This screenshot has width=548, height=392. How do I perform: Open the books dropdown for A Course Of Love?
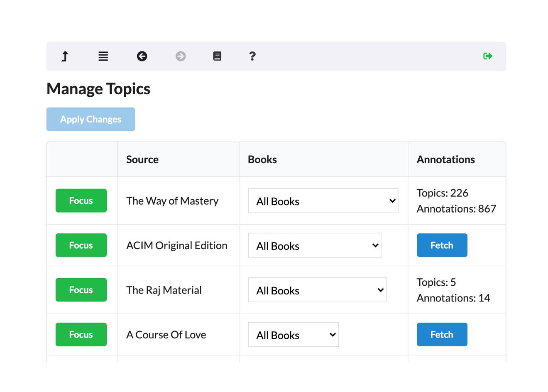click(x=293, y=335)
